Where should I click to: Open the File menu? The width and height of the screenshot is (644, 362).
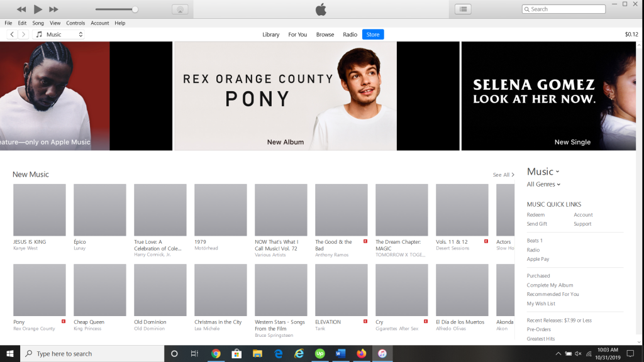pos(8,23)
